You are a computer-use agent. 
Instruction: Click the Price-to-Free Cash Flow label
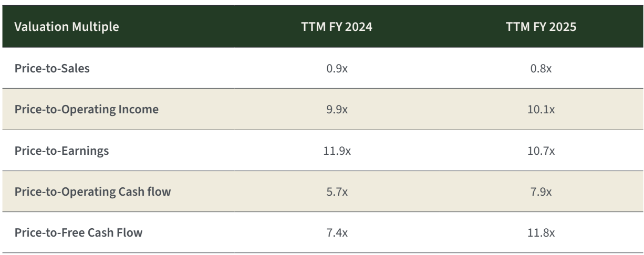coord(78,233)
